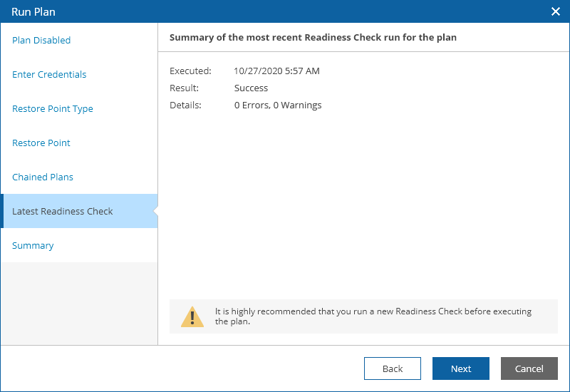Jump to the Summary step
Screen dimensions: 570x392
click(x=33, y=246)
